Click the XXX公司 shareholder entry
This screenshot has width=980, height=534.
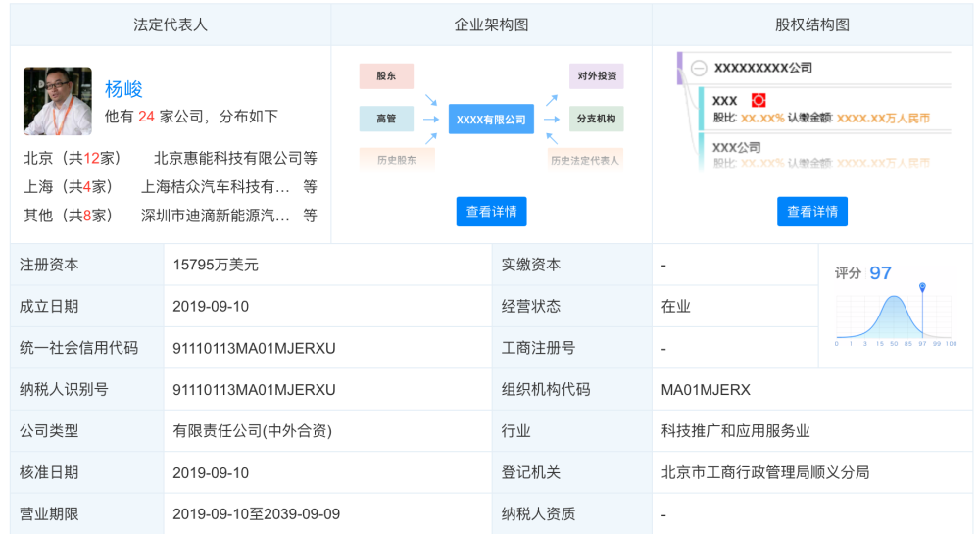point(736,147)
